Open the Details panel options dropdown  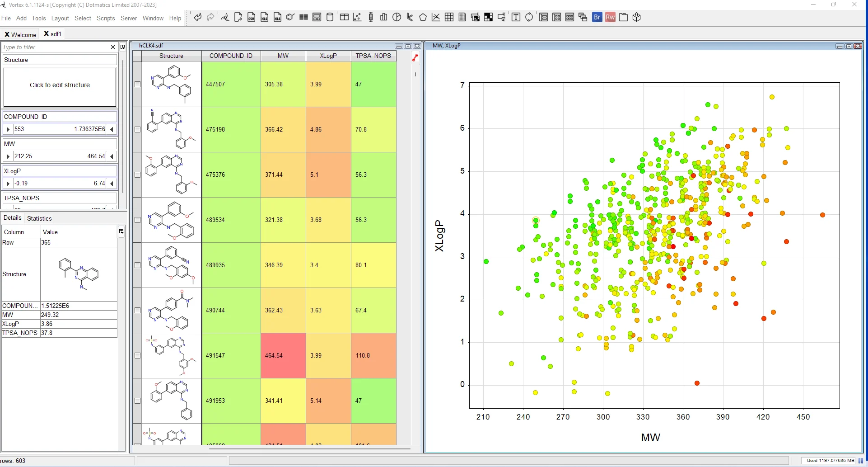pos(121,231)
